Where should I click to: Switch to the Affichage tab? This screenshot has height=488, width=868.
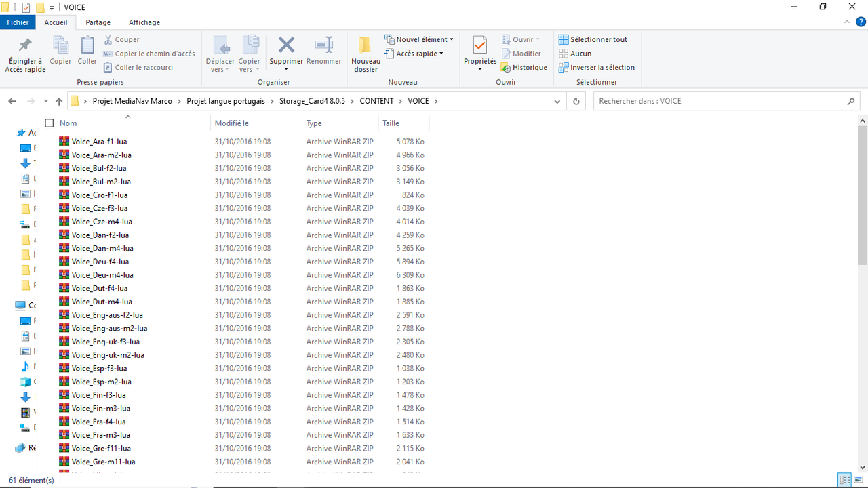click(x=144, y=22)
